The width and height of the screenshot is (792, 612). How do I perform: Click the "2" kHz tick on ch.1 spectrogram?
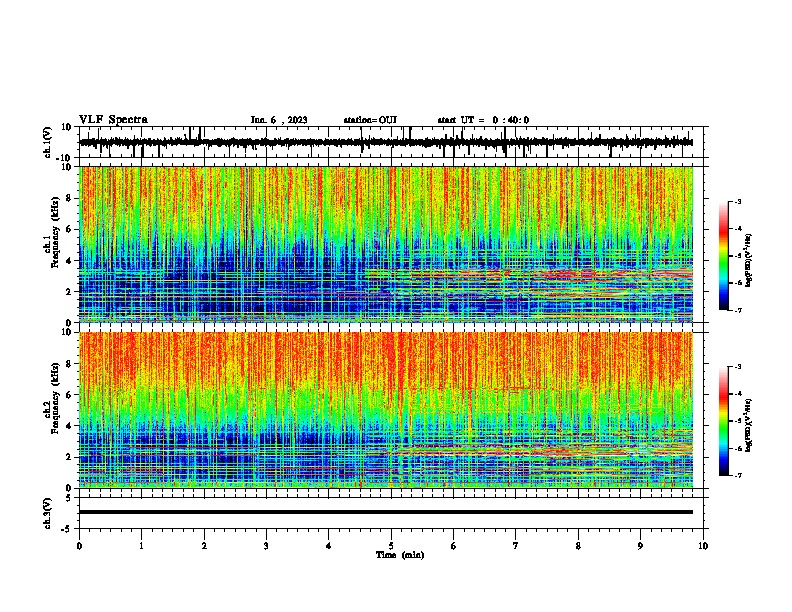tap(70, 291)
